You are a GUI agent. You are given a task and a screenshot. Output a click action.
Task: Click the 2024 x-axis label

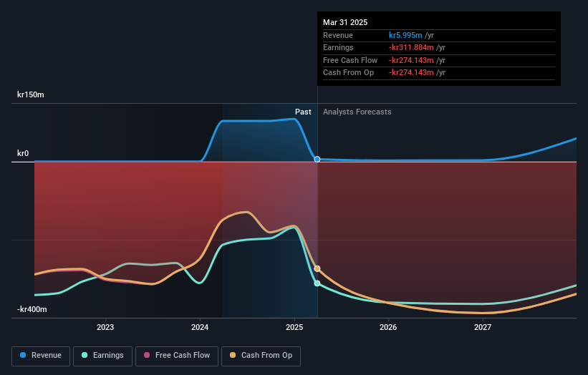200,327
